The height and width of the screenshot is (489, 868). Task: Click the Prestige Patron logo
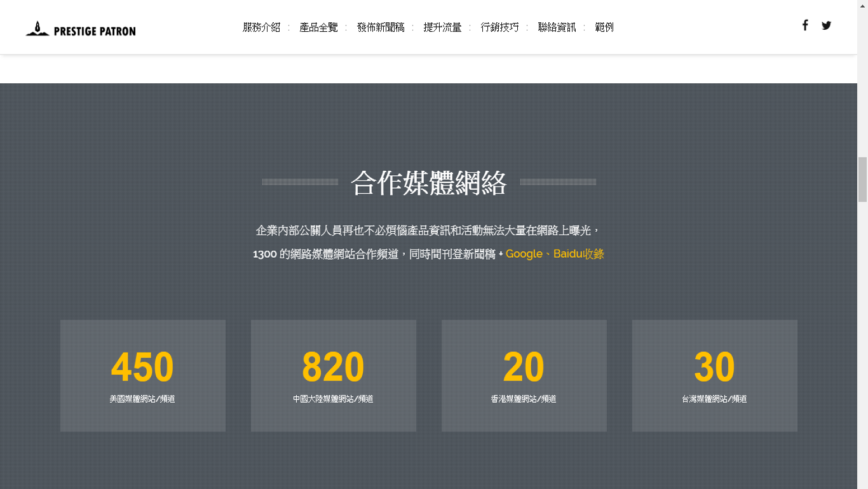81,29
